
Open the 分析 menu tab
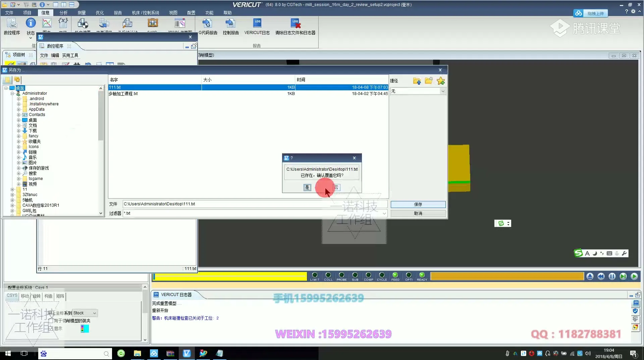(x=63, y=13)
